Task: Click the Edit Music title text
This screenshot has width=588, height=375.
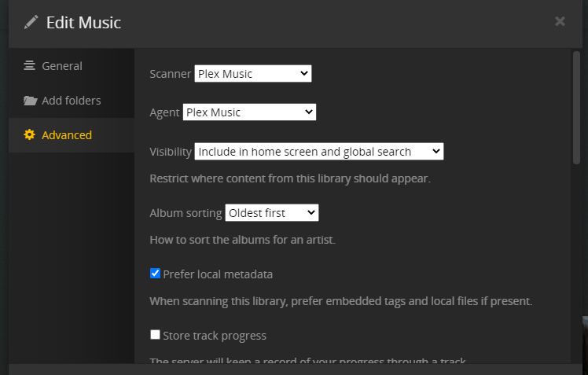Action: point(83,22)
